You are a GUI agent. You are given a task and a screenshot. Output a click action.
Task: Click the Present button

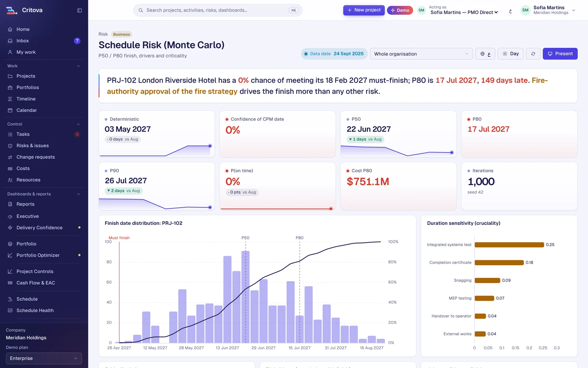point(560,54)
